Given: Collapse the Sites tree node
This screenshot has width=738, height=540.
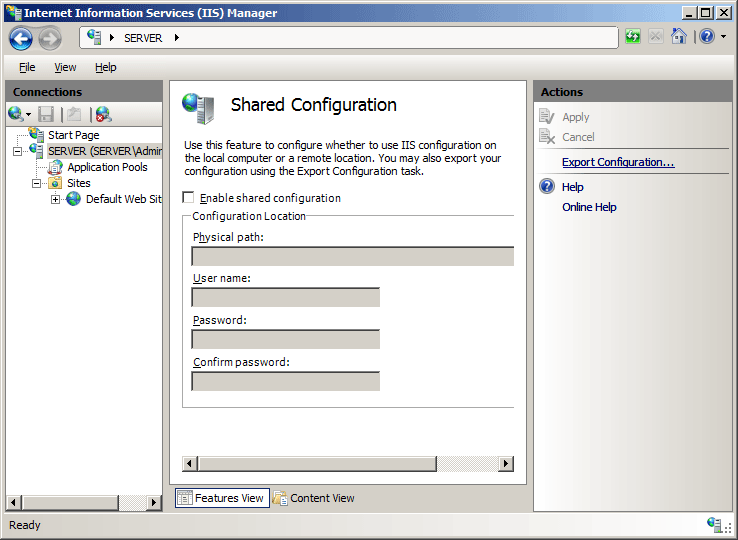Looking at the screenshot, I should 36,183.
